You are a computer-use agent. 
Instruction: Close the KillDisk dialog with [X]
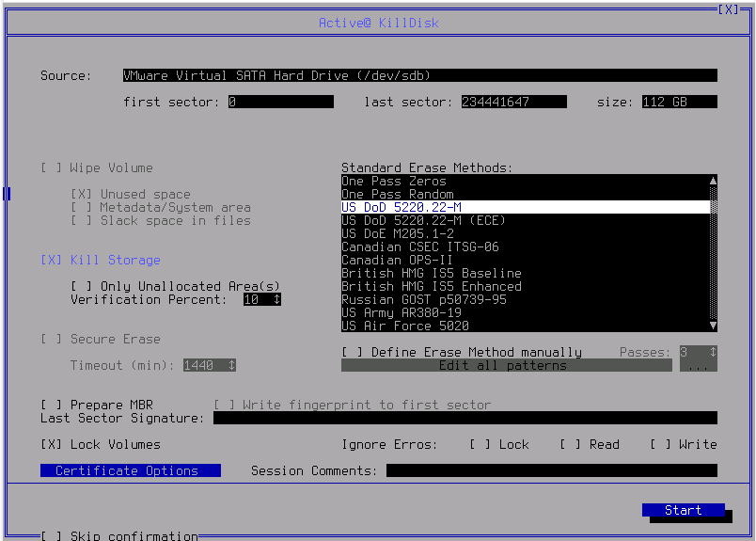coord(728,9)
